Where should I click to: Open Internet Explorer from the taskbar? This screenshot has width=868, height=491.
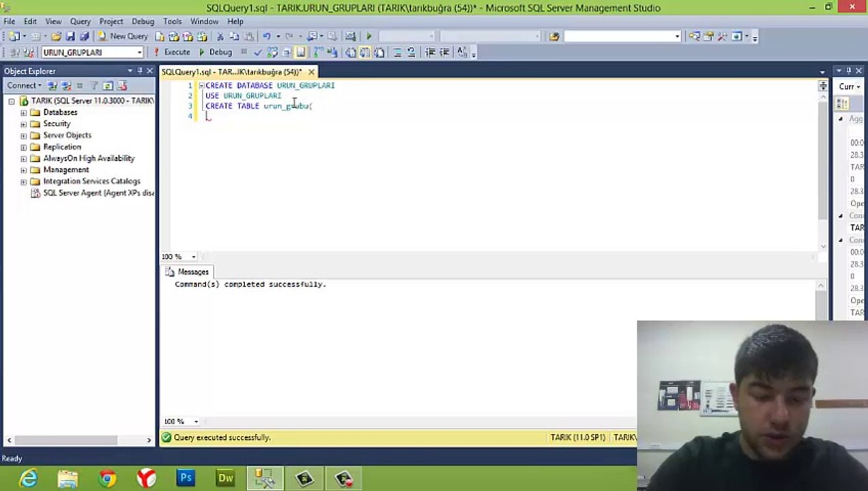[29, 479]
